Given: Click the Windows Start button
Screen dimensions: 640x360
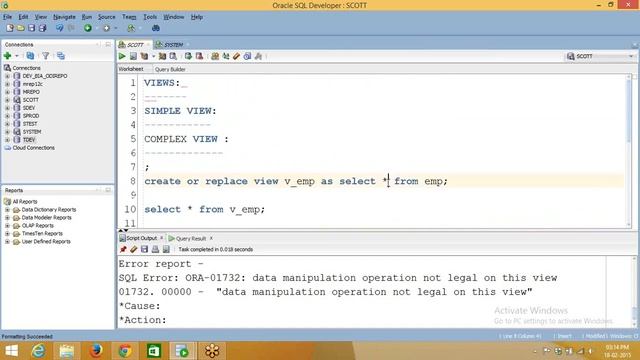Looking at the screenshot, I should pos(11,351).
